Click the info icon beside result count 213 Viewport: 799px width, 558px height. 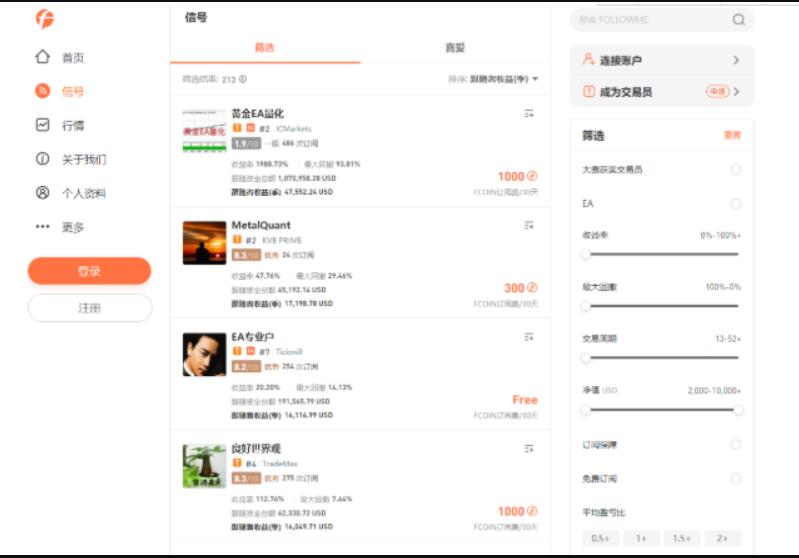(243, 79)
